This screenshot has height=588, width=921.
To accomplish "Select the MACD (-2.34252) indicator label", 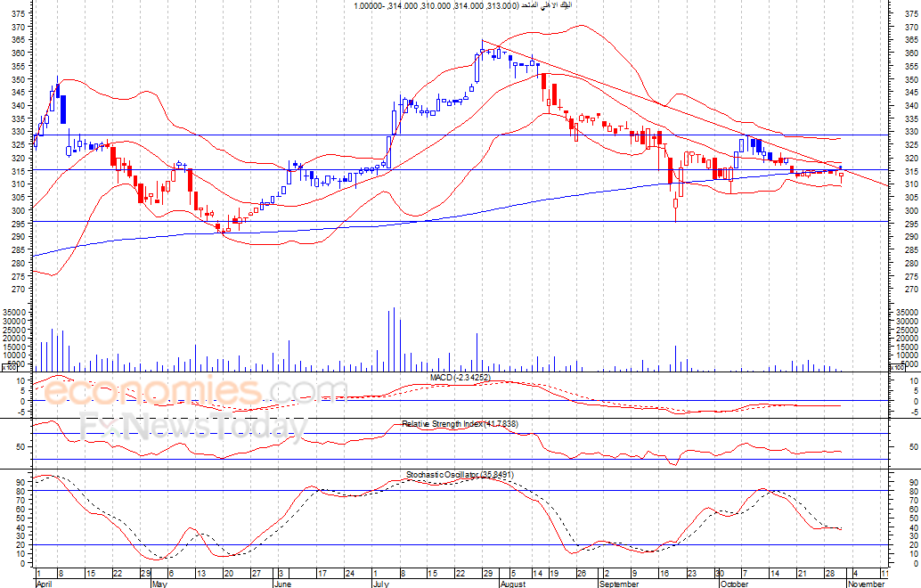I will pyautogui.click(x=460, y=377).
